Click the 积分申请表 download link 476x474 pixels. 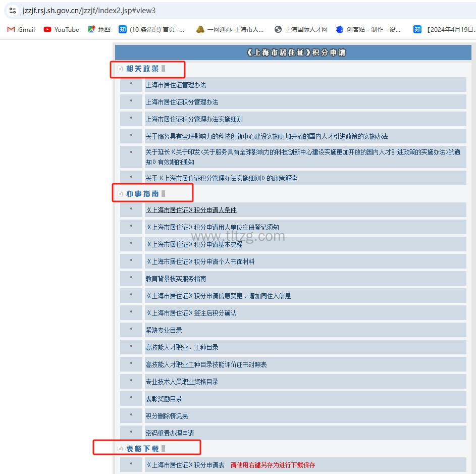(185, 465)
